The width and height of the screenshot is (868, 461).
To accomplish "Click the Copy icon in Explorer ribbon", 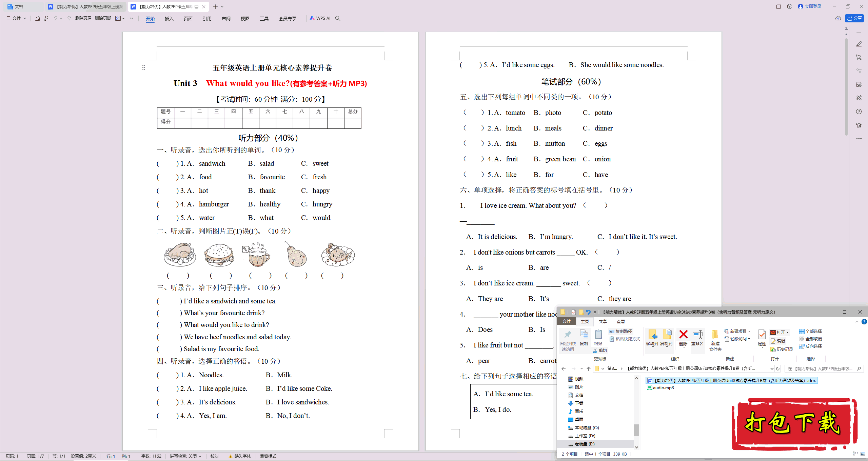I will [x=584, y=335].
